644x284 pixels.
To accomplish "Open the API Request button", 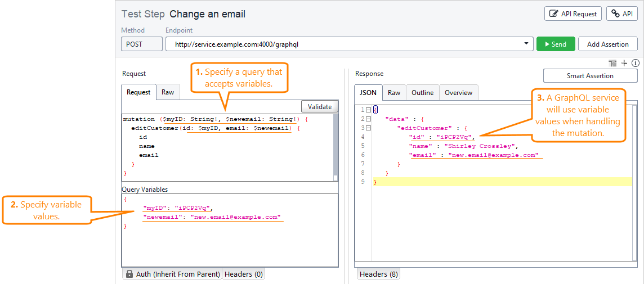I will point(573,13).
